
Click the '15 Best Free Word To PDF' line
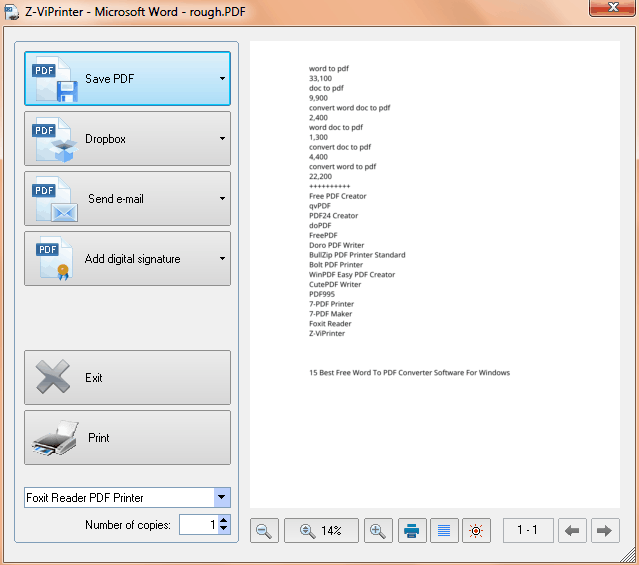tap(409, 373)
